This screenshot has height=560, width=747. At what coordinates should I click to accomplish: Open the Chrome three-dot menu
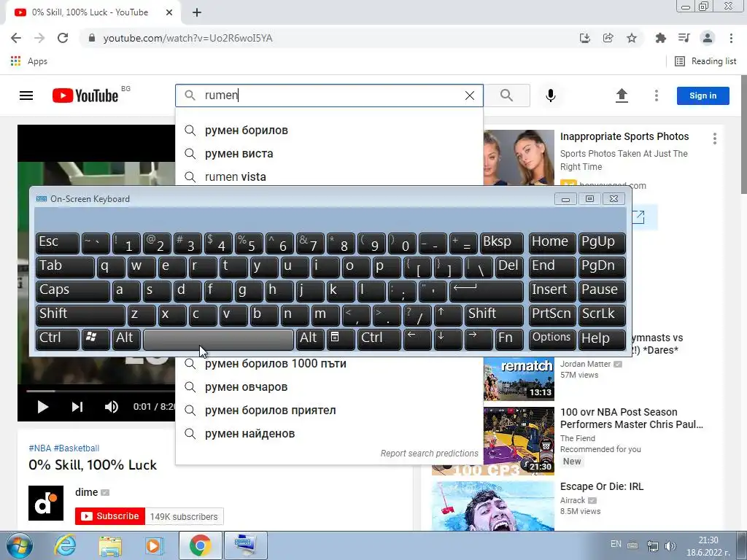point(731,38)
